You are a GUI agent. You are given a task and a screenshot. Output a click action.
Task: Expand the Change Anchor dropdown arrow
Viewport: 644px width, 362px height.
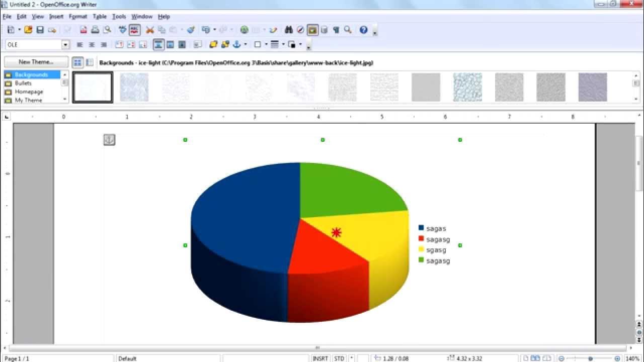coord(245,45)
